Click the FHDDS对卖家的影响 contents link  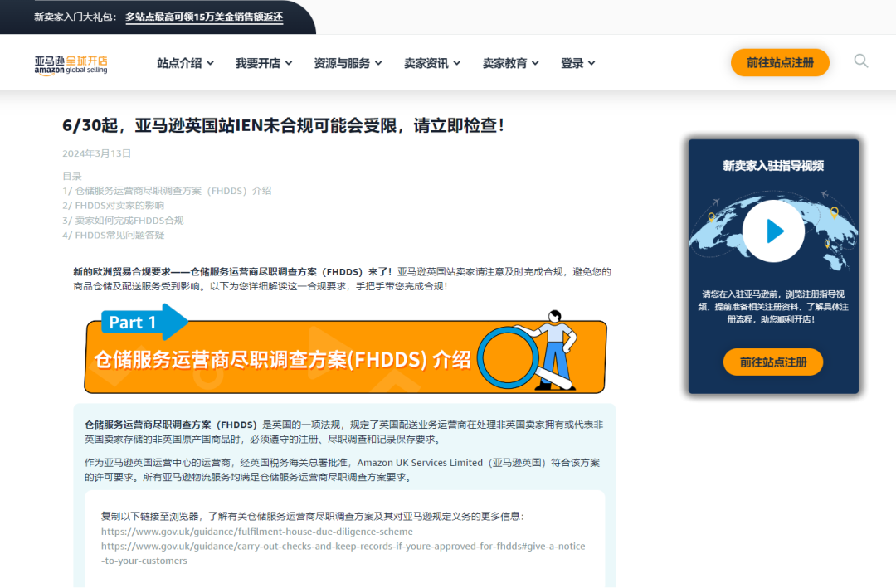point(117,205)
